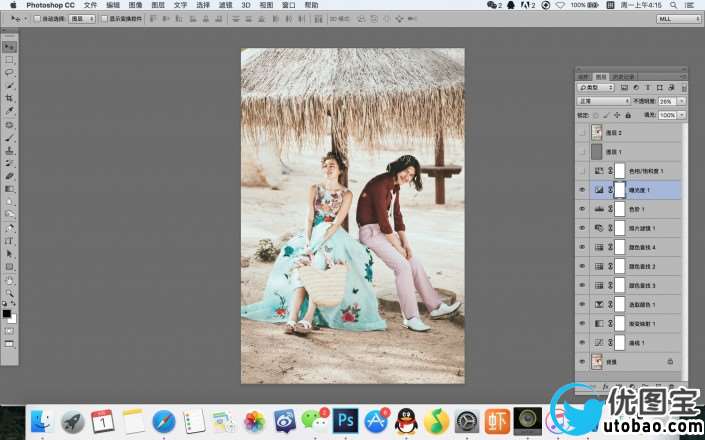This screenshot has width=705, height=440.
Task: Select the Lasso tool
Action: tap(9, 72)
